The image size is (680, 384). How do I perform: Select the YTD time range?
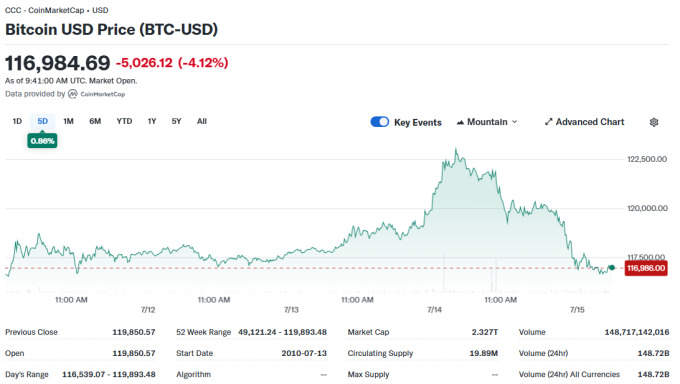[124, 121]
